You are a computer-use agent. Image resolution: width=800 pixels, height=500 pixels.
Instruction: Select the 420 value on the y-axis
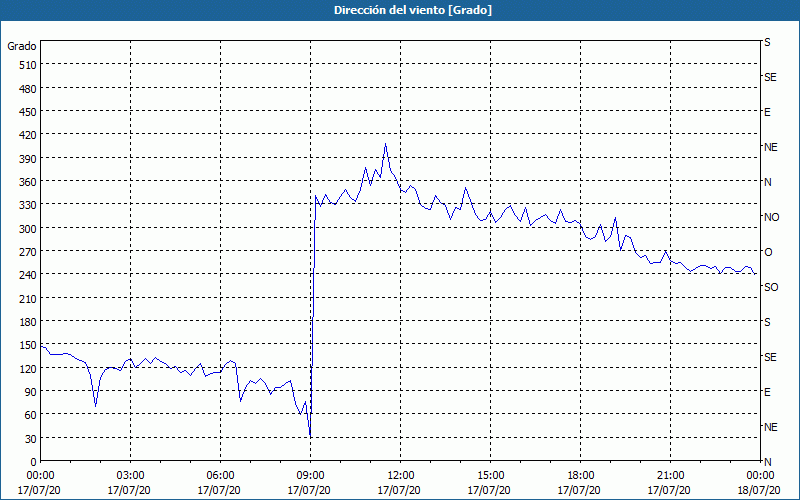pyautogui.click(x=28, y=135)
